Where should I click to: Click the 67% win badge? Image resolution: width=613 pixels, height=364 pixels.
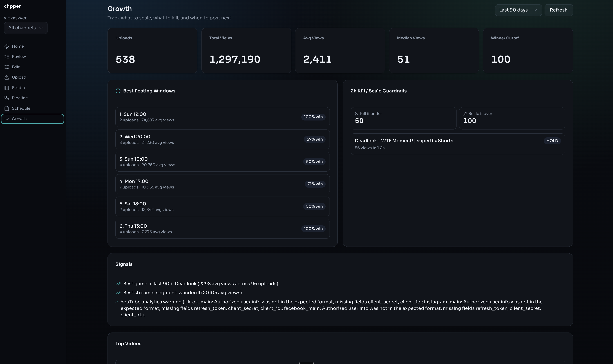coord(314,139)
